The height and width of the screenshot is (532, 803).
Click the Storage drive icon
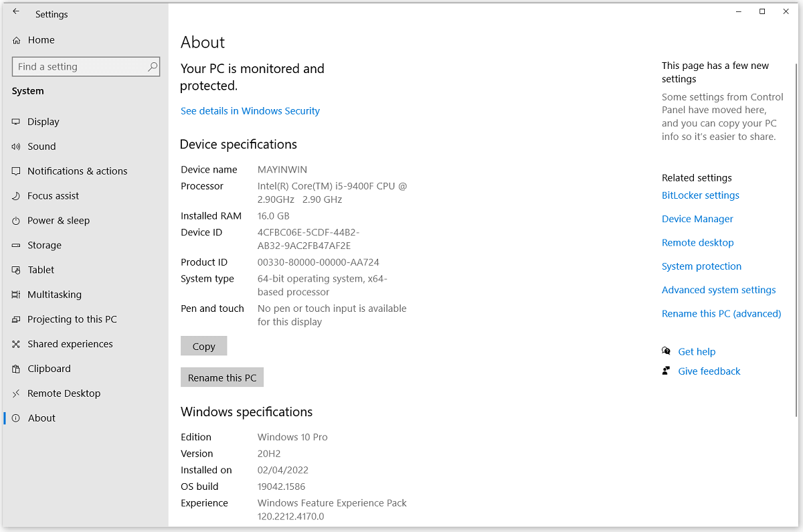pyautogui.click(x=16, y=246)
